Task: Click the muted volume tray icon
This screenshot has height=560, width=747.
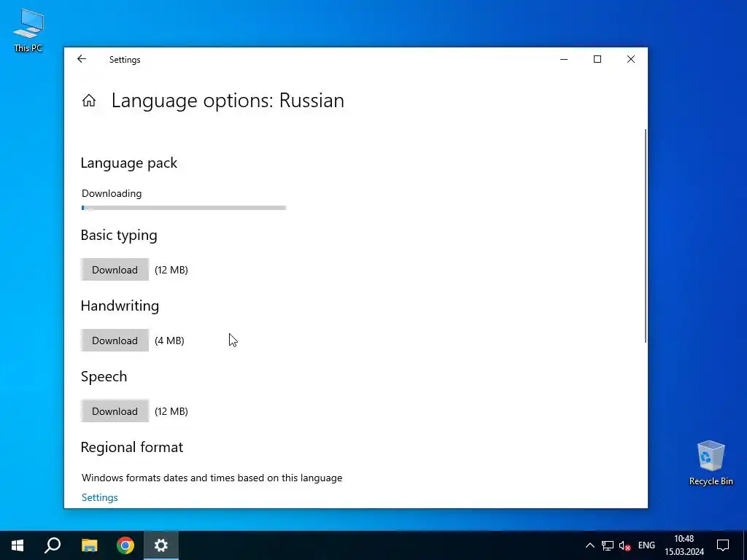Action: [624, 545]
